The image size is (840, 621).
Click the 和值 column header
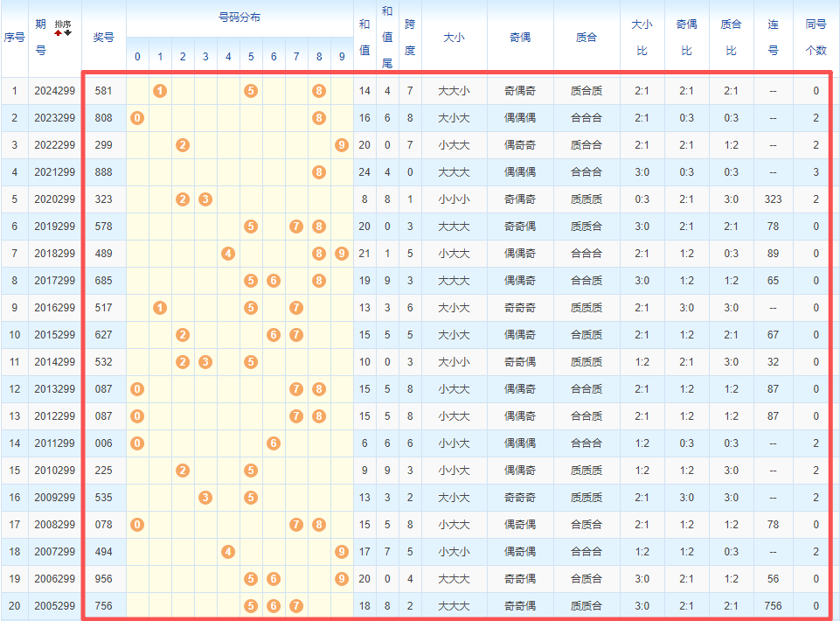coord(364,38)
